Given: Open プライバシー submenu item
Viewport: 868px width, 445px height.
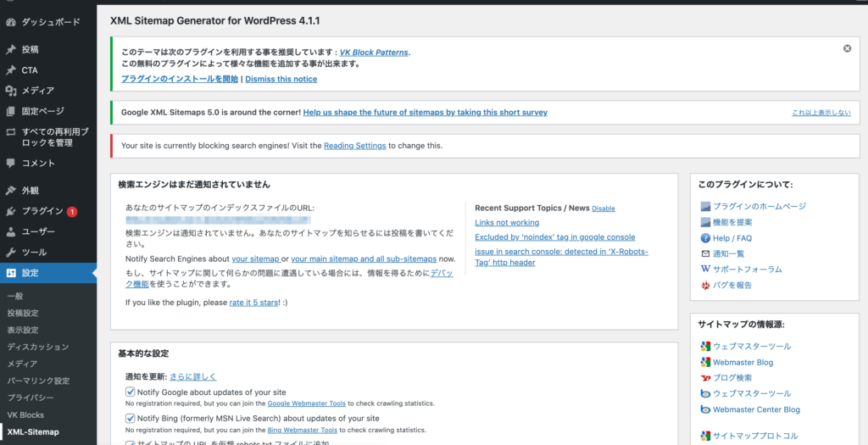Looking at the screenshot, I should click(x=31, y=398).
